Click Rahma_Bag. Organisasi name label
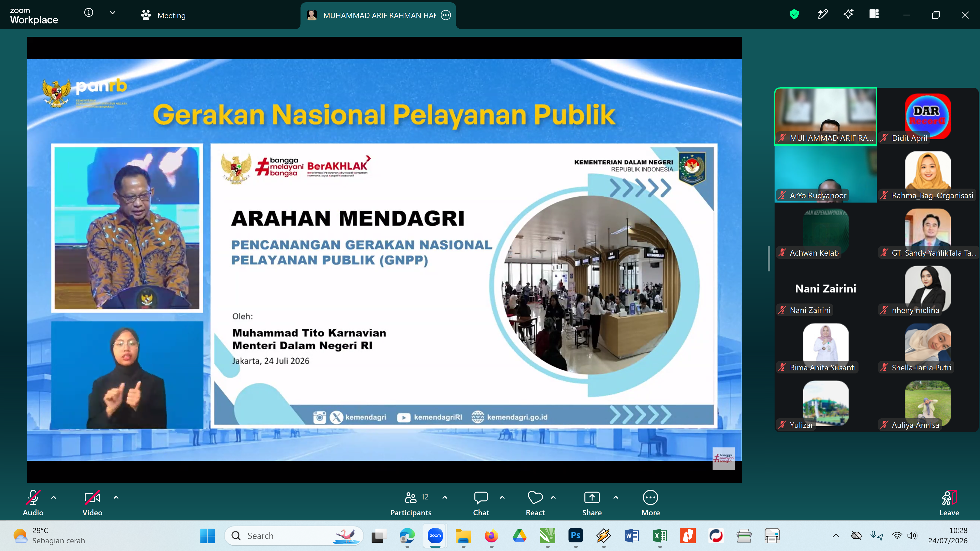980x551 pixels. [x=933, y=195]
